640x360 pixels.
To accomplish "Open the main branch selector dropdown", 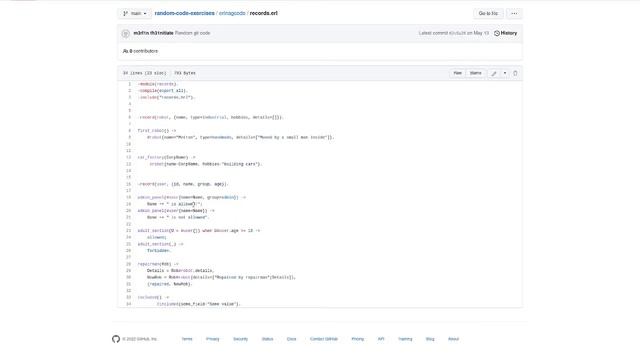I will click(135, 13).
